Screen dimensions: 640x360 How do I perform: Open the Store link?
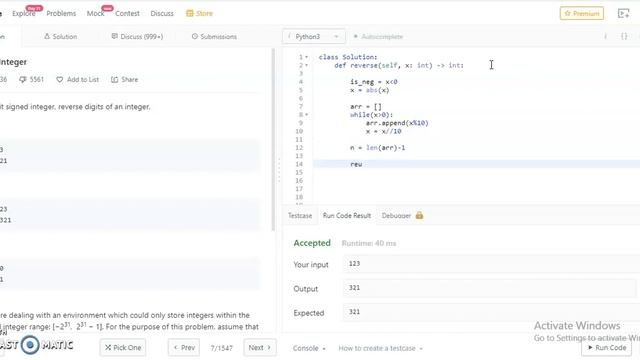[x=200, y=13]
